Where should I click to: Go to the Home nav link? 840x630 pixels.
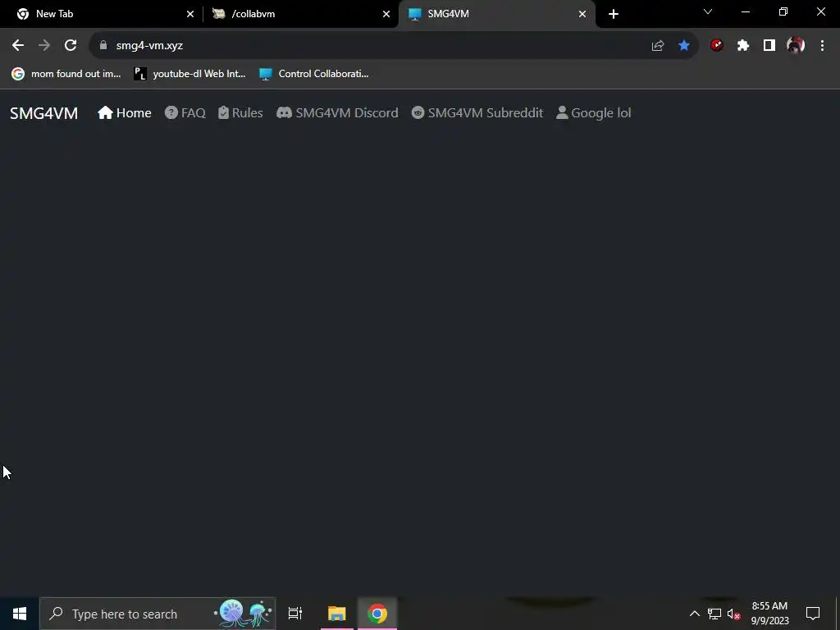[x=125, y=113]
